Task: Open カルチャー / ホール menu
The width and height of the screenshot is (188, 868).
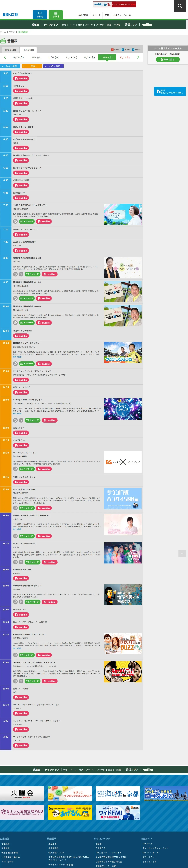Action: (122, 15)
